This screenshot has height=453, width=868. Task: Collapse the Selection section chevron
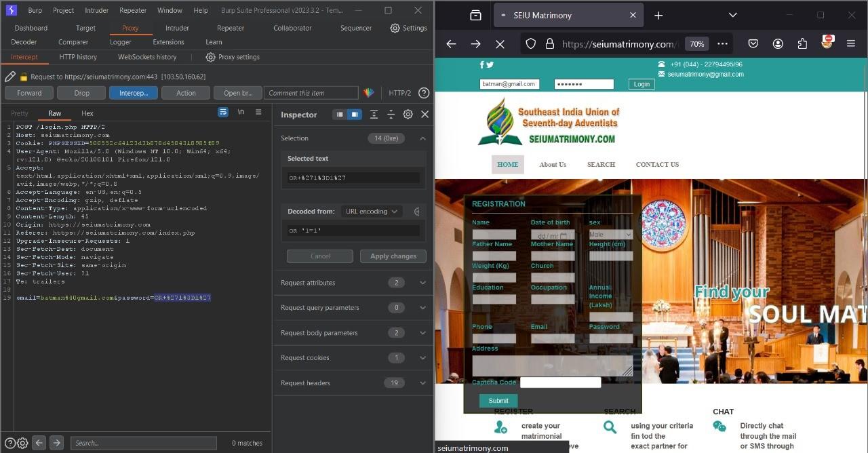(422, 138)
